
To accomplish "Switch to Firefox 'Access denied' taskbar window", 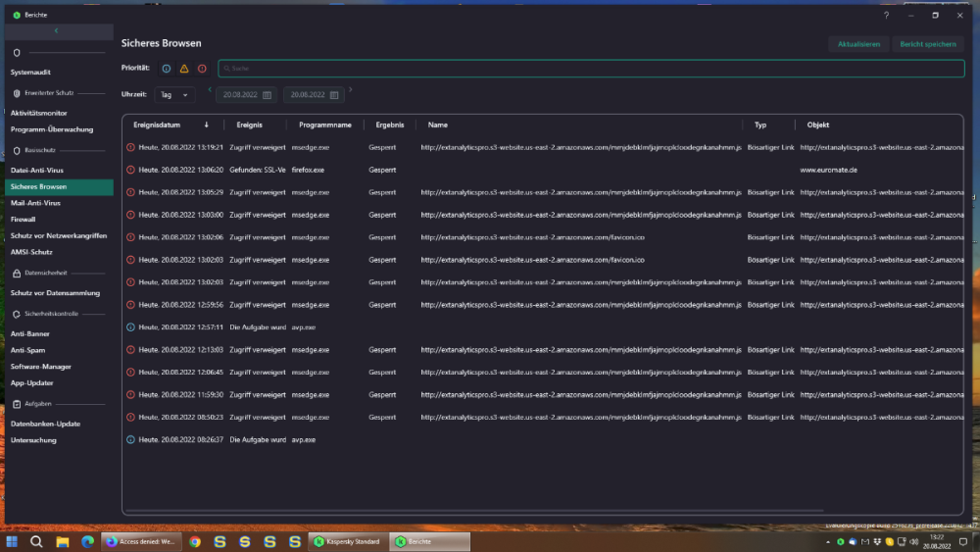I will [x=142, y=541].
